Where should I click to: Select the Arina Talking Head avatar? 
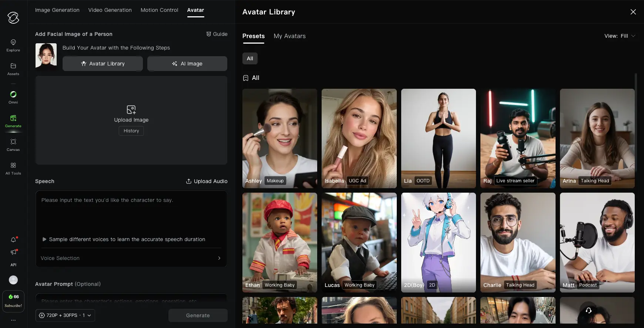[597, 138]
